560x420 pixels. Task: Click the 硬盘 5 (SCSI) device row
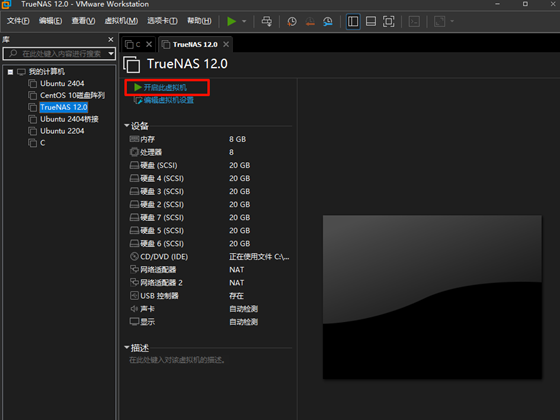(210, 230)
